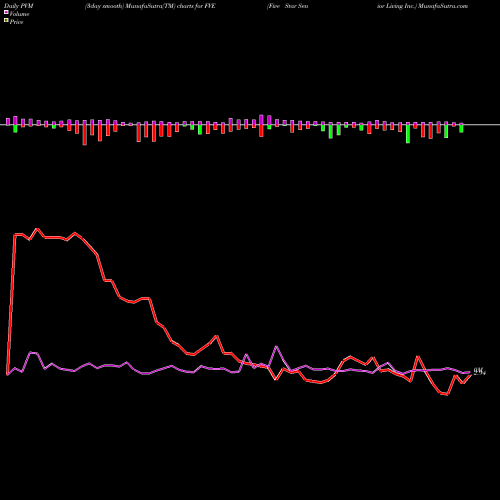Click the Daily PVM chart title
This screenshot has width=500, height=500.
pyautogui.click(x=19, y=6)
